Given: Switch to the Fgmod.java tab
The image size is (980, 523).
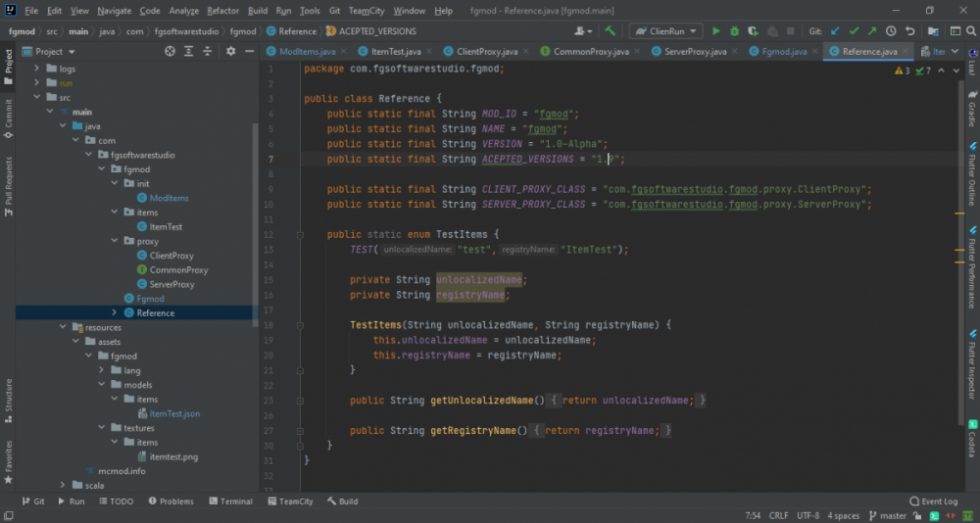Looking at the screenshot, I should click(784, 51).
